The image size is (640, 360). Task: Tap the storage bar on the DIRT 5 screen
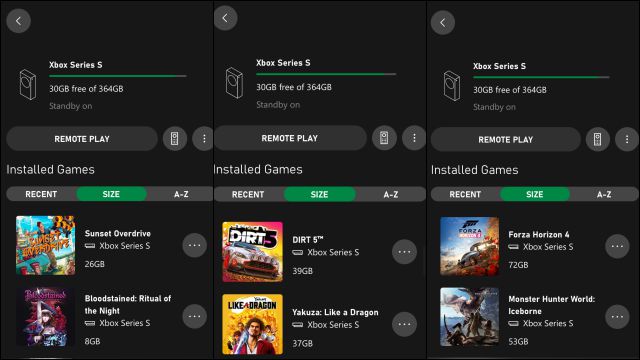coord(326,74)
